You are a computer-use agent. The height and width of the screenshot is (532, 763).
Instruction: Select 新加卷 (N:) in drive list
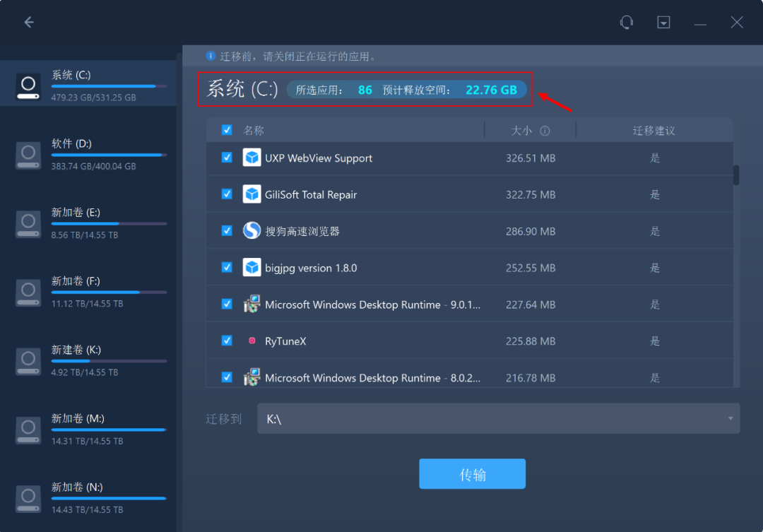[x=88, y=497]
